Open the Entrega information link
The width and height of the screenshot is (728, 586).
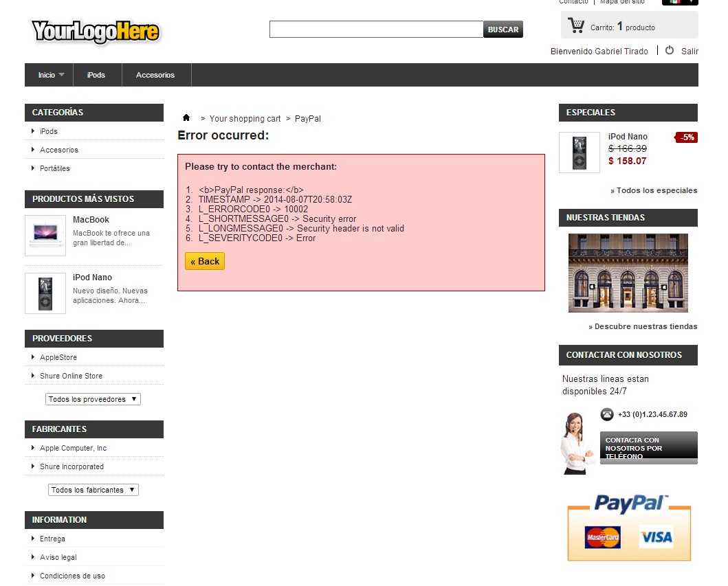[x=52, y=539]
